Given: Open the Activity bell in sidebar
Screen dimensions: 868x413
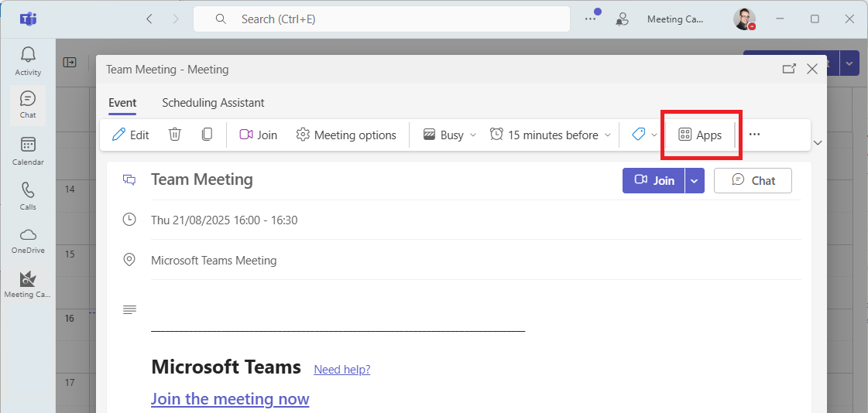Looking at the screenshot, I should coord(28,61).
